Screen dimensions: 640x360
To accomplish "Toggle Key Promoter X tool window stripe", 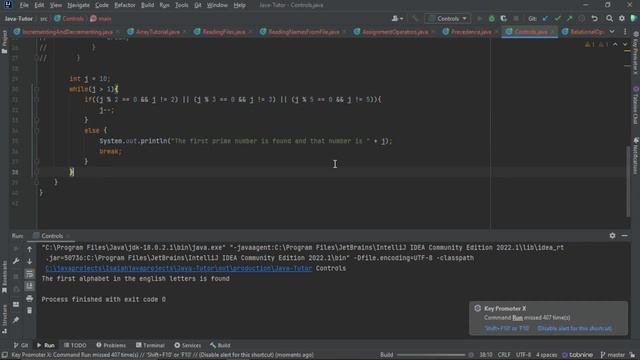I will 636,53.
